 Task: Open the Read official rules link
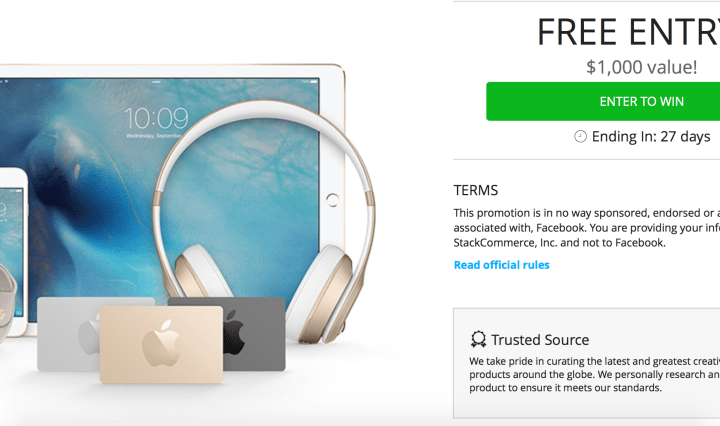click(501, 265)
